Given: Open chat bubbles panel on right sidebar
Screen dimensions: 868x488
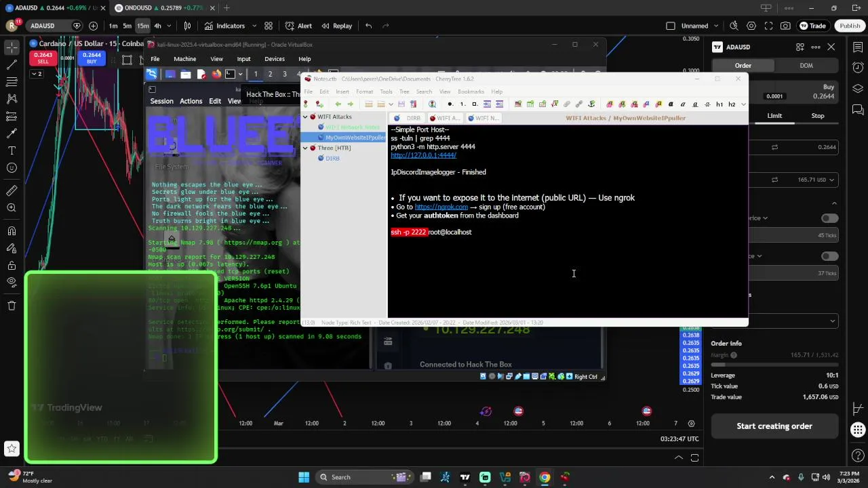Looking at the screenshot, I should (x=858, y=110).
